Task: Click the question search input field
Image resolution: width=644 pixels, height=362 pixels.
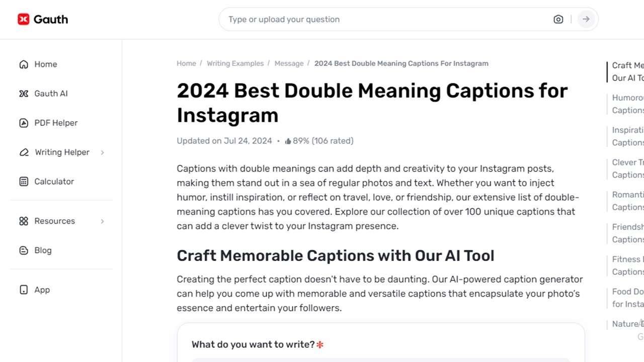Action: (x=352, y=19)
